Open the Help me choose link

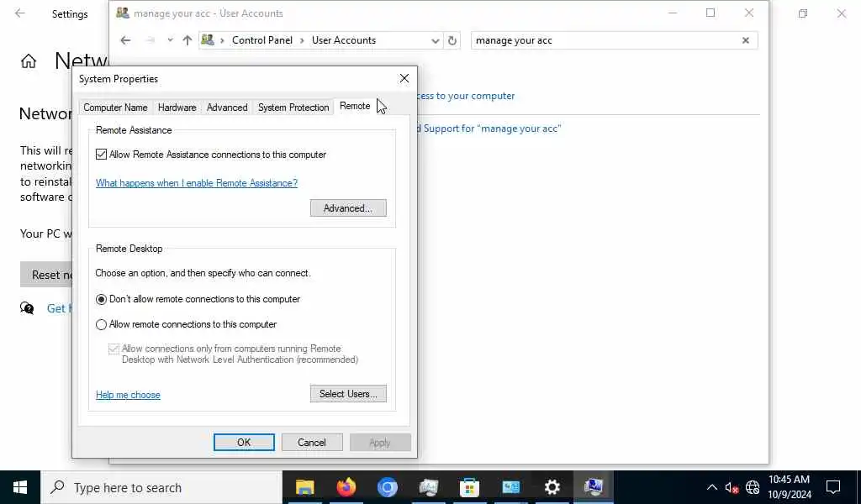pyautogui.click(x=128, y=395)
